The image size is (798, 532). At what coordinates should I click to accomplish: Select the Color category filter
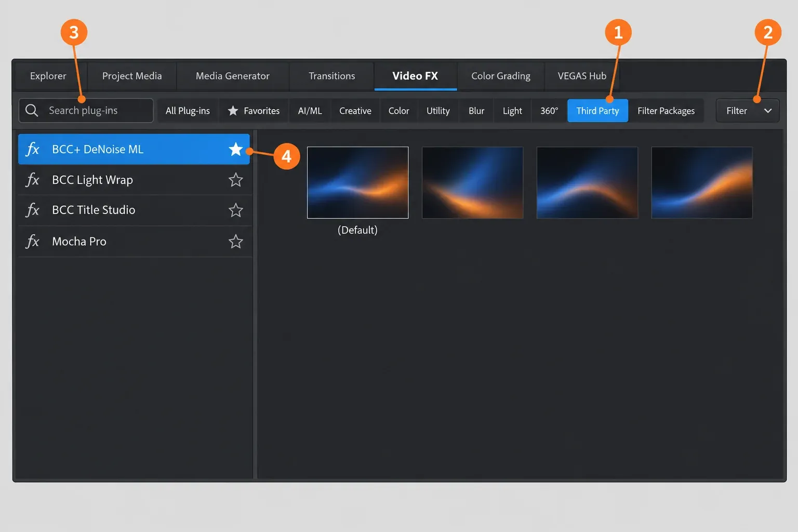tap(399, 111)
